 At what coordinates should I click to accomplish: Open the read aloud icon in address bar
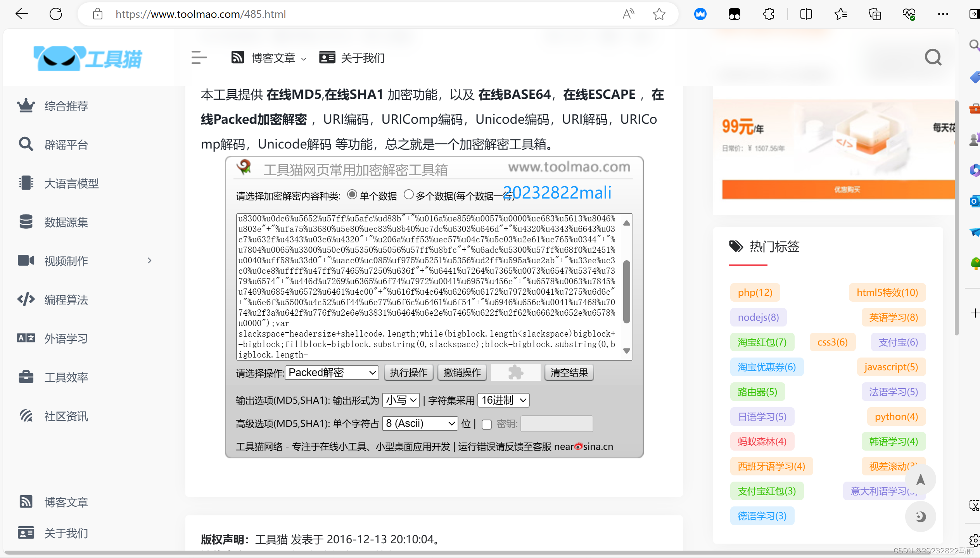point(628,14)
